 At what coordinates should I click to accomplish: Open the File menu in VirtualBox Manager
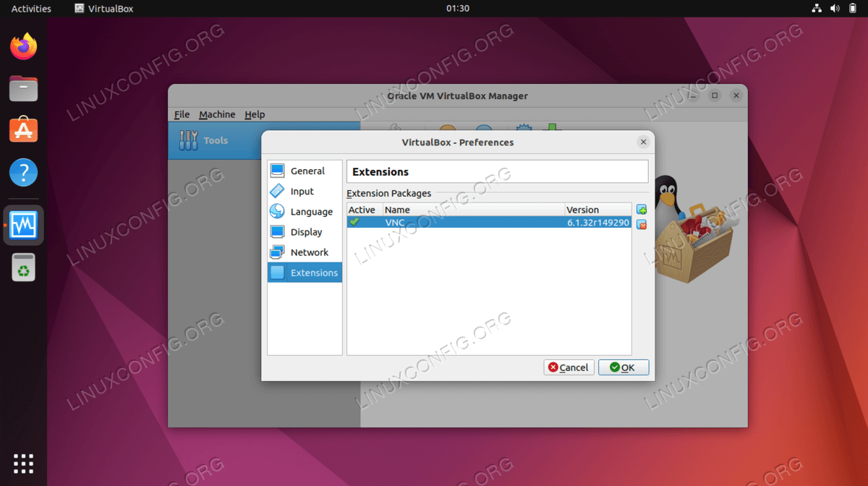pyautogui.click(x=182, y=114)
